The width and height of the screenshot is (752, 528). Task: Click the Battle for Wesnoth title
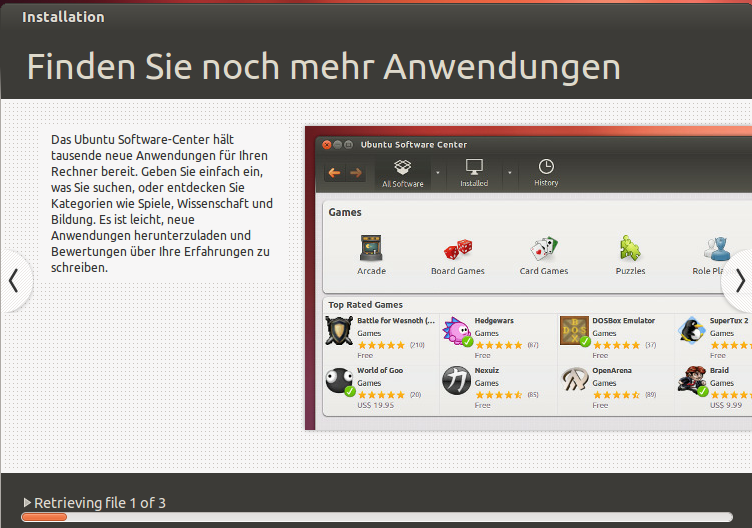396,320
